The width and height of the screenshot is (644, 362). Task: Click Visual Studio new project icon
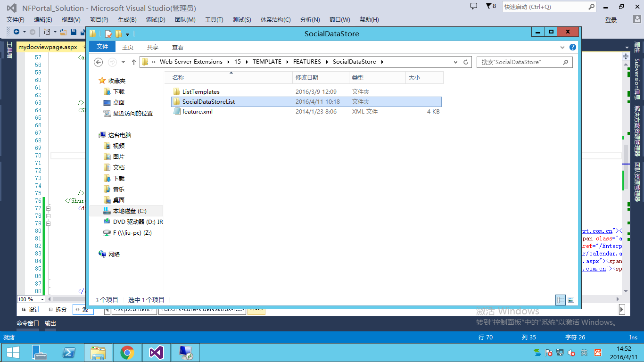pos(47,32)
